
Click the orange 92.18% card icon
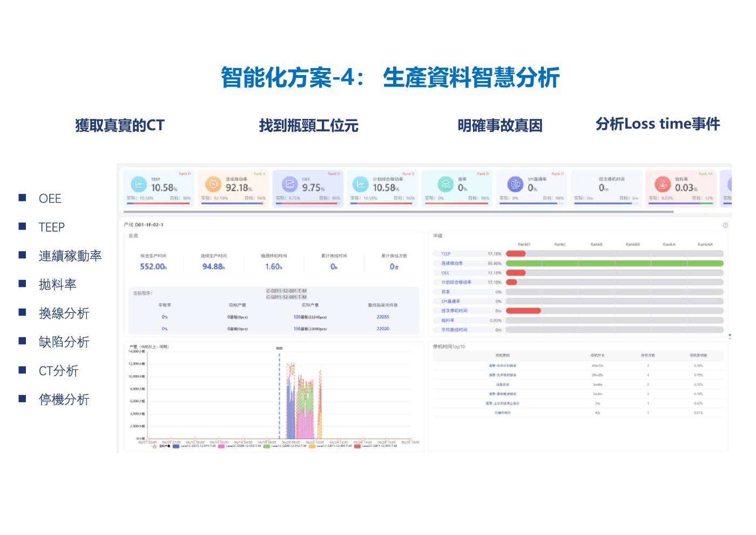pos(213,184)
